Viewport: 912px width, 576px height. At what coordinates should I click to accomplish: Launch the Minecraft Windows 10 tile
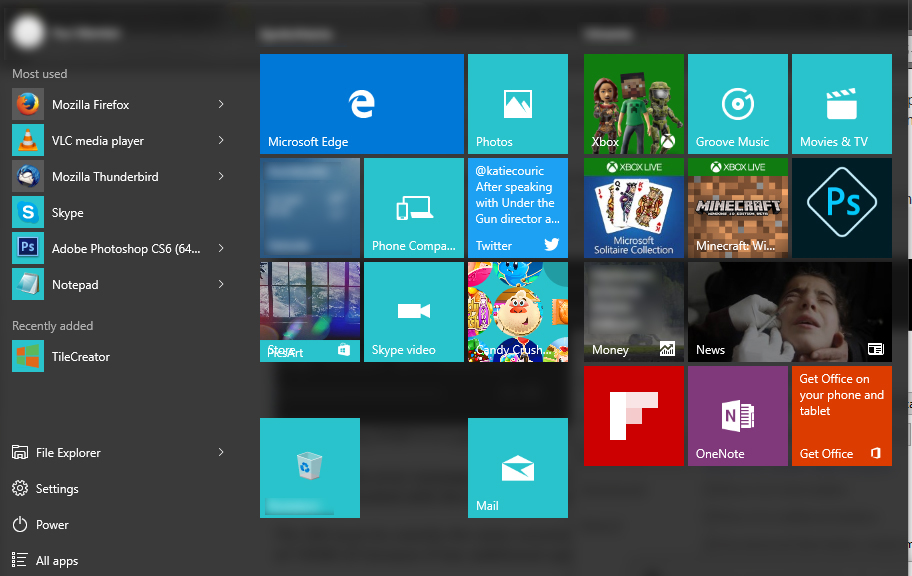click(738, 208)
